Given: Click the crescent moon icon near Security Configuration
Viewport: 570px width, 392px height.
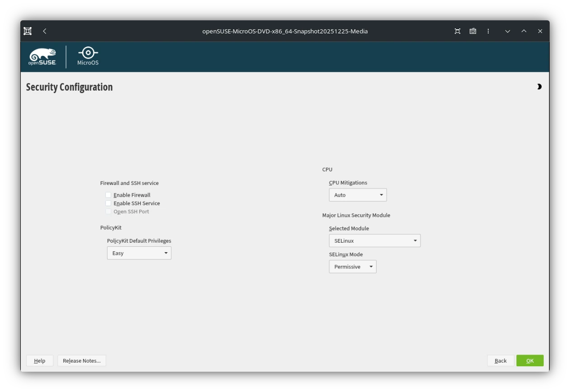Looking at the screenshot, I should click(539, 86).
